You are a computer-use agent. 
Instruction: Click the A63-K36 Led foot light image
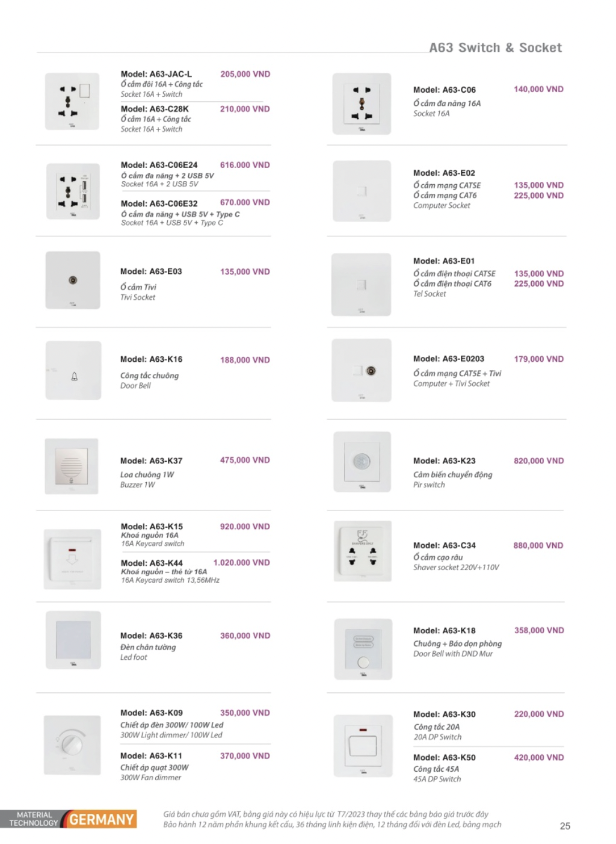[73, 640]
